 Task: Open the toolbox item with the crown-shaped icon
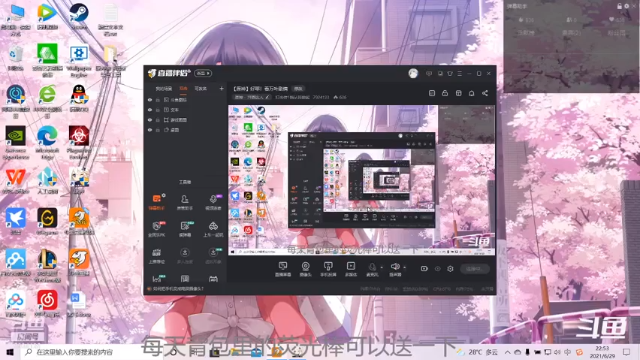pos(157,256)
